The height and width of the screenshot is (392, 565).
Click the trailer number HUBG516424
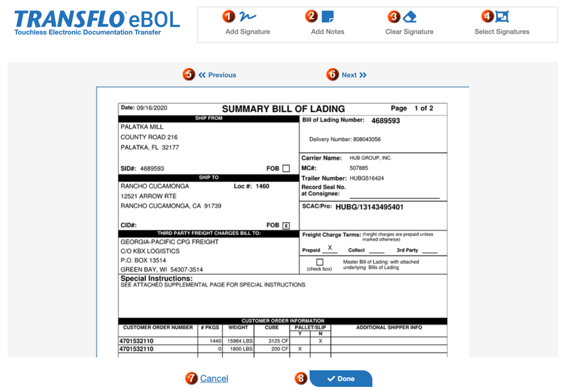coord(367,178)
